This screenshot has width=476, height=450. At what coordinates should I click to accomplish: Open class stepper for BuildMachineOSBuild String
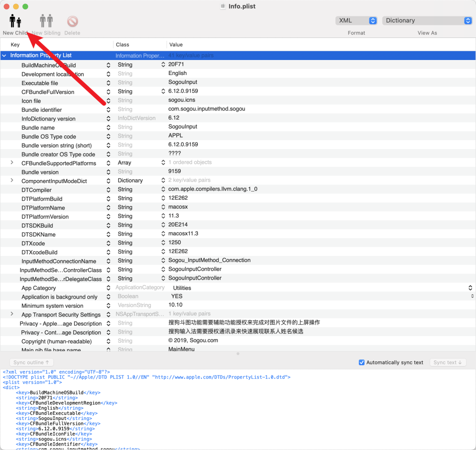tap(163, 64)
